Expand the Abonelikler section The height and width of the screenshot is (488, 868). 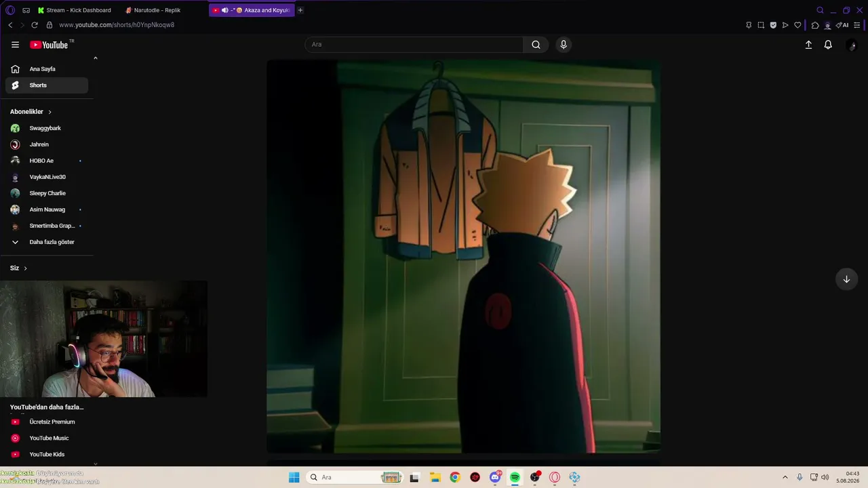coord(31,112)
